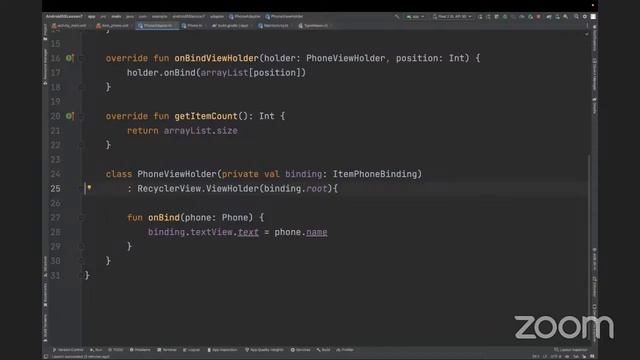This screenshot has height=360, width=640.
Task: Click the Make Project hammer icon
Action: [x=397, y=17]
